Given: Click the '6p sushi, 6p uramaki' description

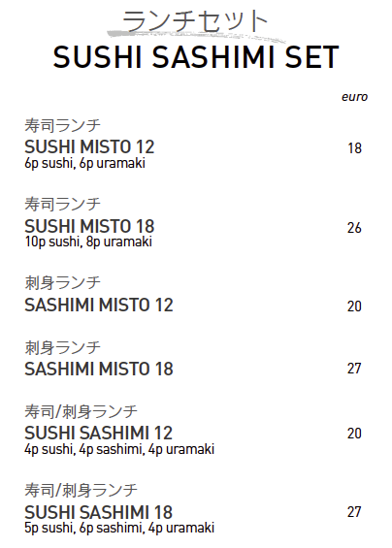Looking at the screenshot, I should click(84, 164).
